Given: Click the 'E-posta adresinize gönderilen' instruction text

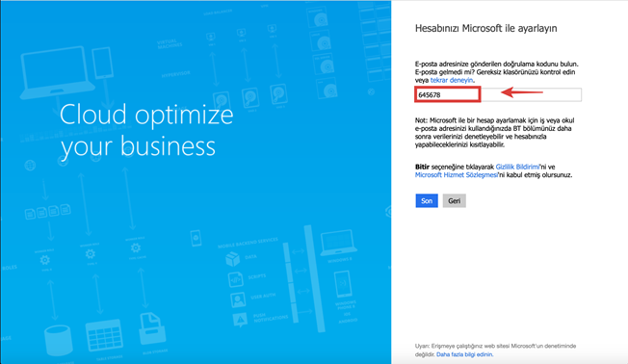Looking at the screenshot, I should click(x=497, y=72).
